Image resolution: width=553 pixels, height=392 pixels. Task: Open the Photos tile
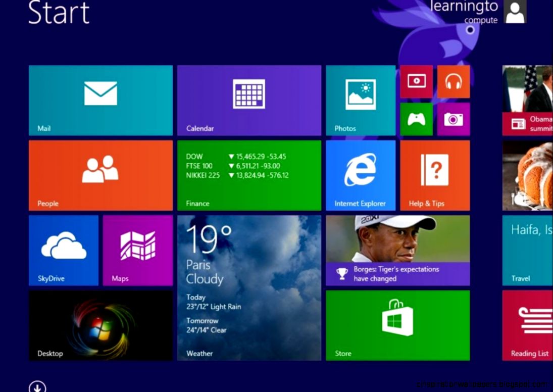pyautogui.click(x=361, y=100)
